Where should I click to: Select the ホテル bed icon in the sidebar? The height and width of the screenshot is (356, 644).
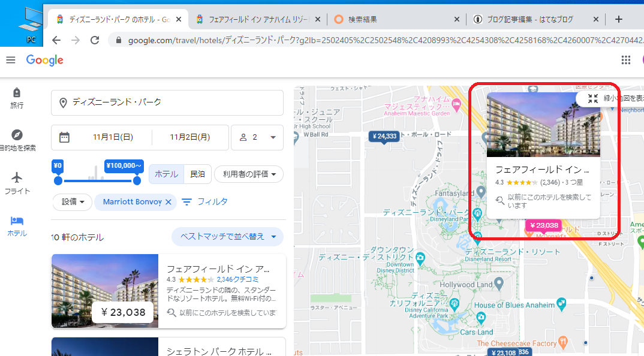tap(17, 221)
